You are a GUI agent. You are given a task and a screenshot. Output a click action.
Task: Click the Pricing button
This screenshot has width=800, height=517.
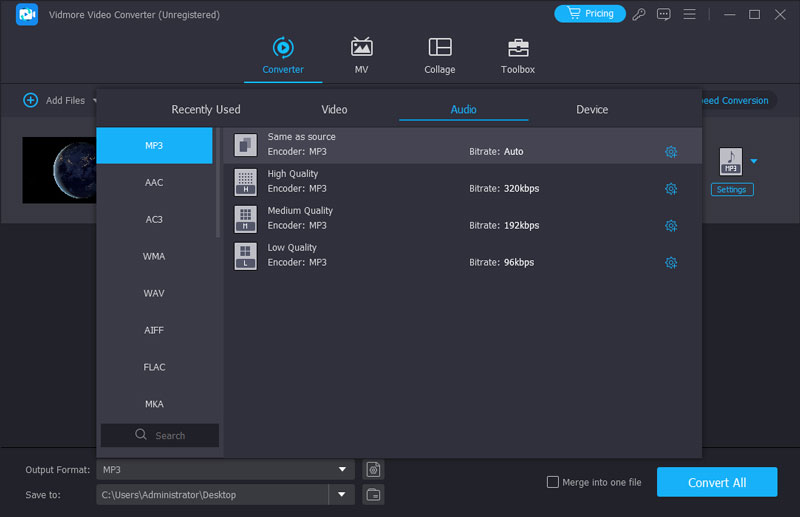[589, 14]
